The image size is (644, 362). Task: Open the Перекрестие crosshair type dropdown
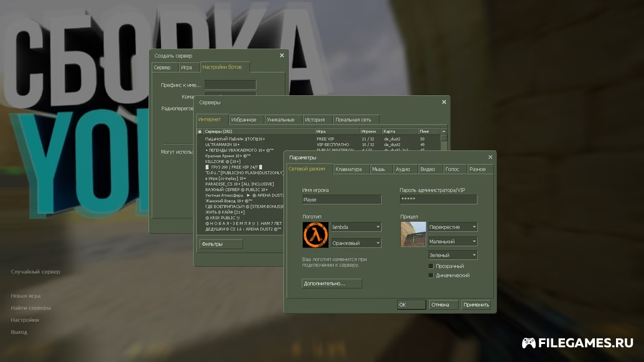452,227
